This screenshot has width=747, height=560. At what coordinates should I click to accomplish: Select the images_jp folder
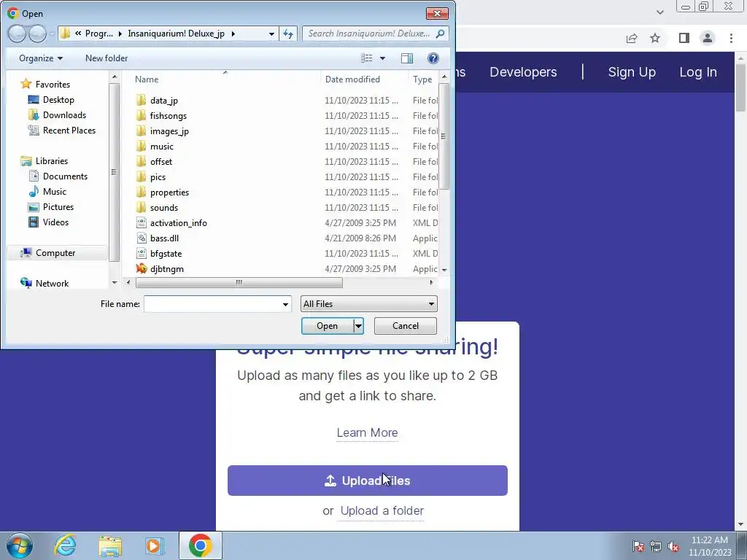tap(169, 131)
